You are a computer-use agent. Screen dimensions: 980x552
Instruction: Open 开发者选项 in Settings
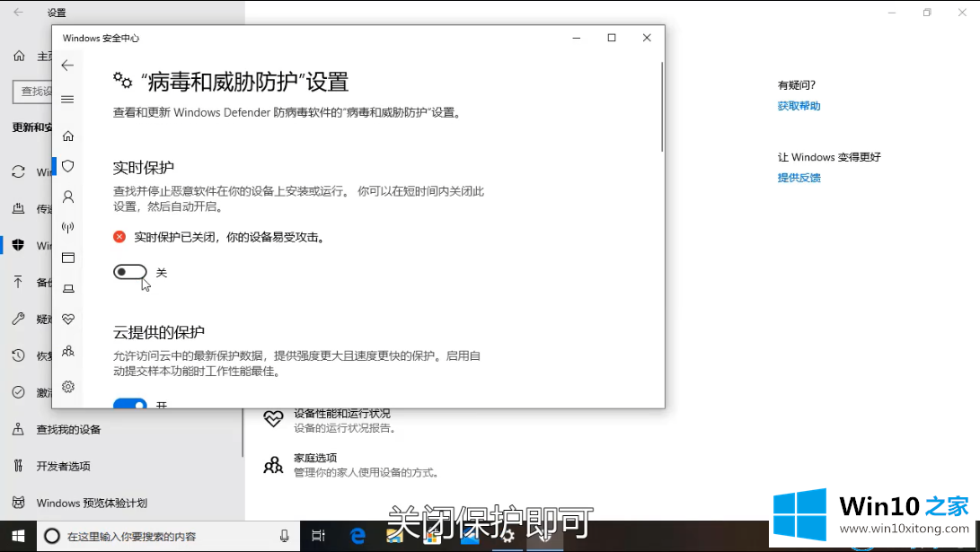[x=63, y=466]
